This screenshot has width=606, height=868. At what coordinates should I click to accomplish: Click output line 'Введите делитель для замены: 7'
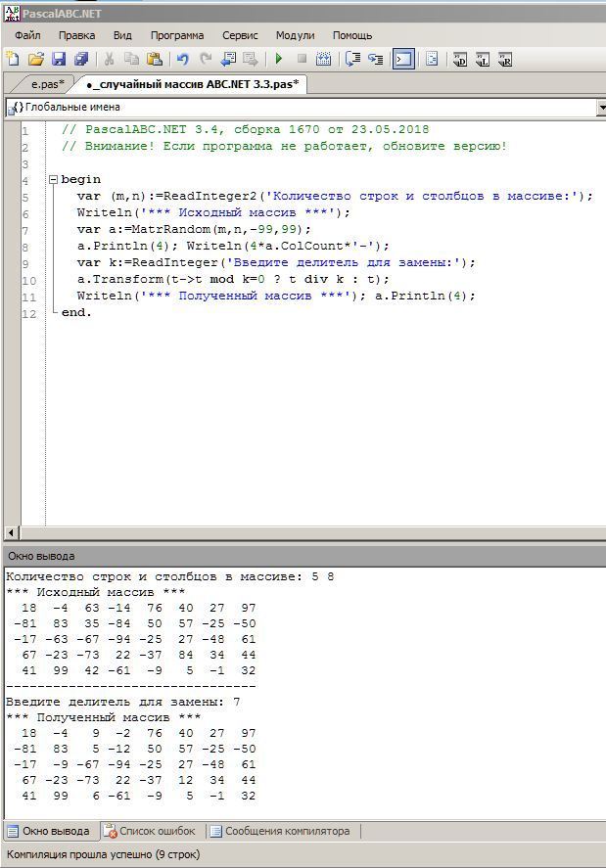(123, 702)
